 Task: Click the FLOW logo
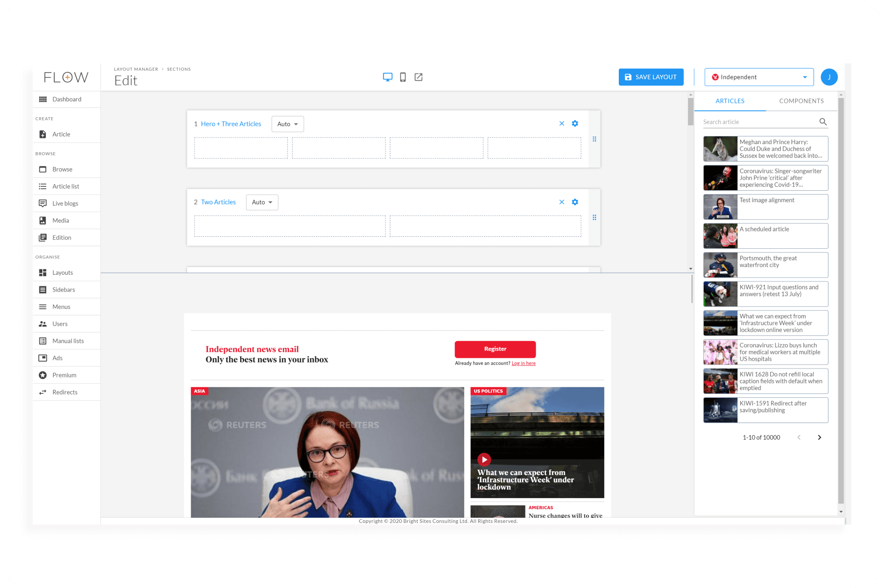[66, 77]
